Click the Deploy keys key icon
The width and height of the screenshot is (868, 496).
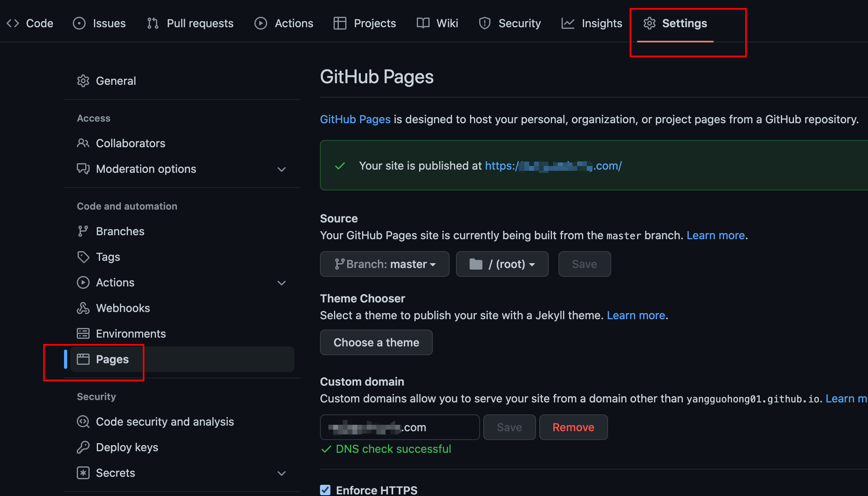tap(83, 447)
